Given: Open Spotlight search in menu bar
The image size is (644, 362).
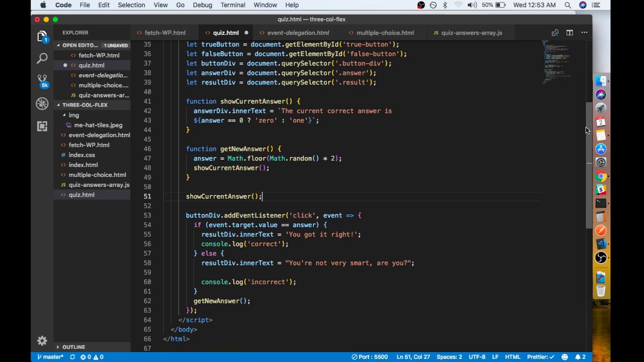Looking at the screenshot, I should click(568, 5).
